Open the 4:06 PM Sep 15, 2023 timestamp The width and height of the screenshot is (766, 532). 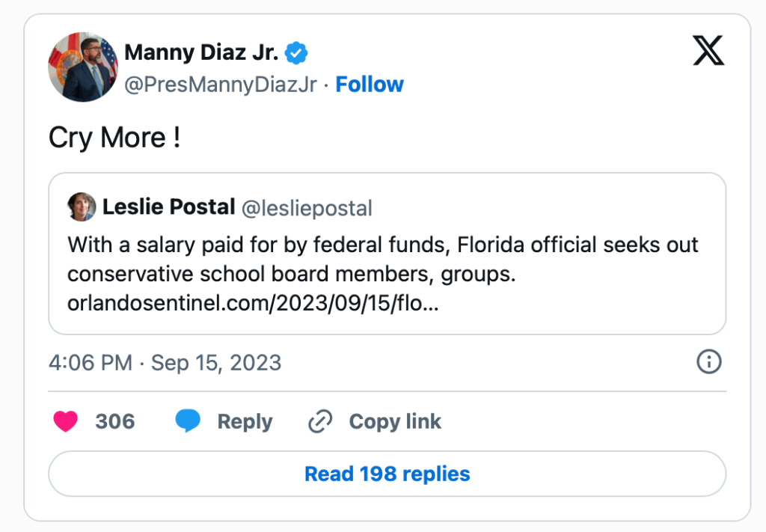coord(165,363)
